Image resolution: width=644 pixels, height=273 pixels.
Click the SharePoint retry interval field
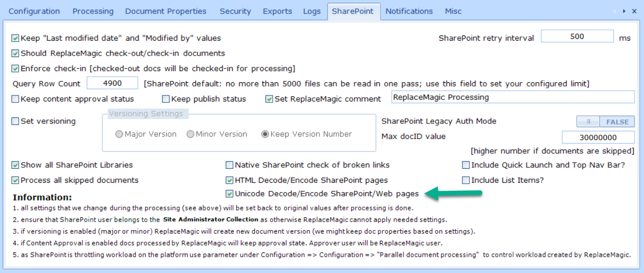point(577,36)
